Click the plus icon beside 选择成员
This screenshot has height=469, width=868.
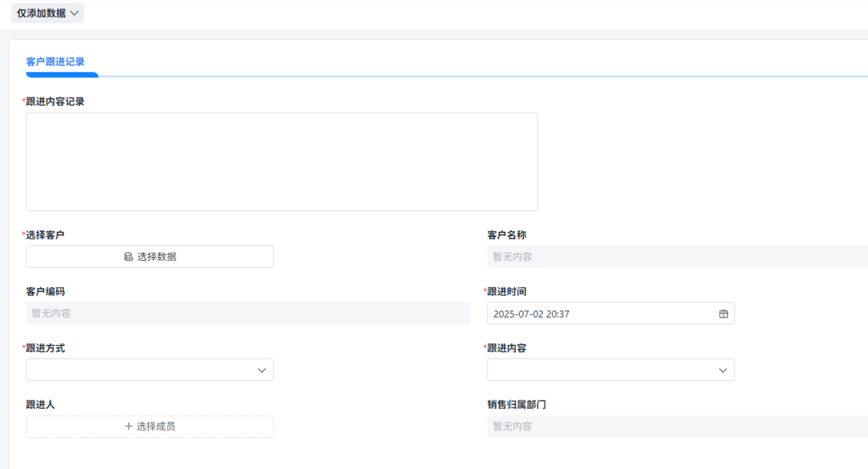click(x=128, y=426)
